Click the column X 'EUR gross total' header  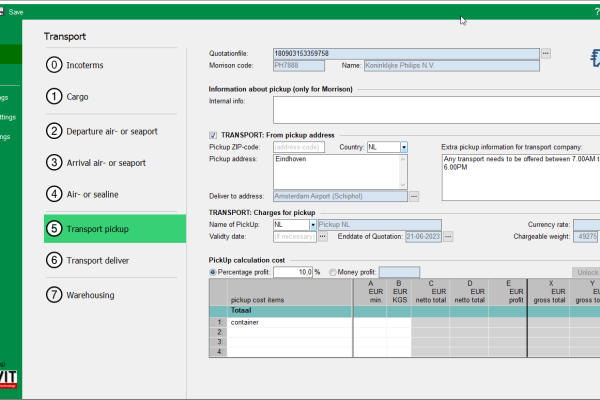pos(549,292)
